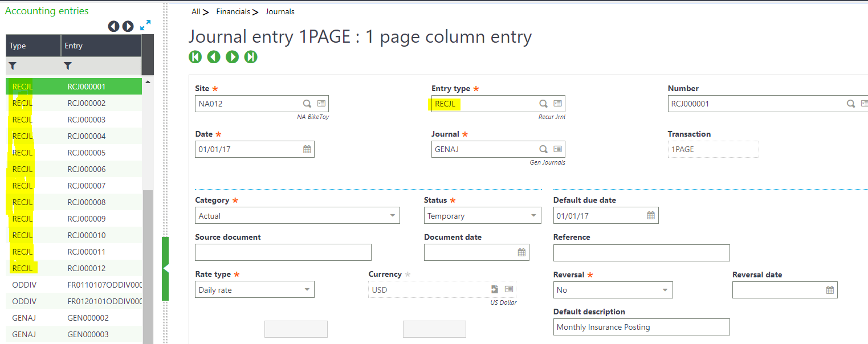Open the Date field calendar picker

[307, 149]
